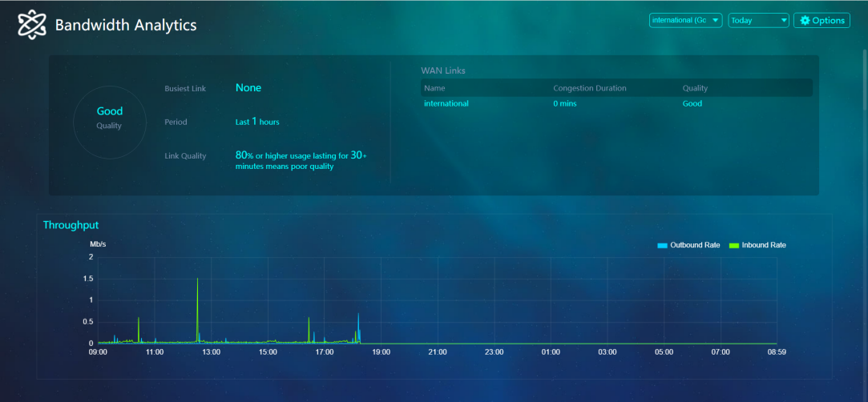This screenshot has width=868, height=402.
Task: Click the Quality column header
Action: 695,88
